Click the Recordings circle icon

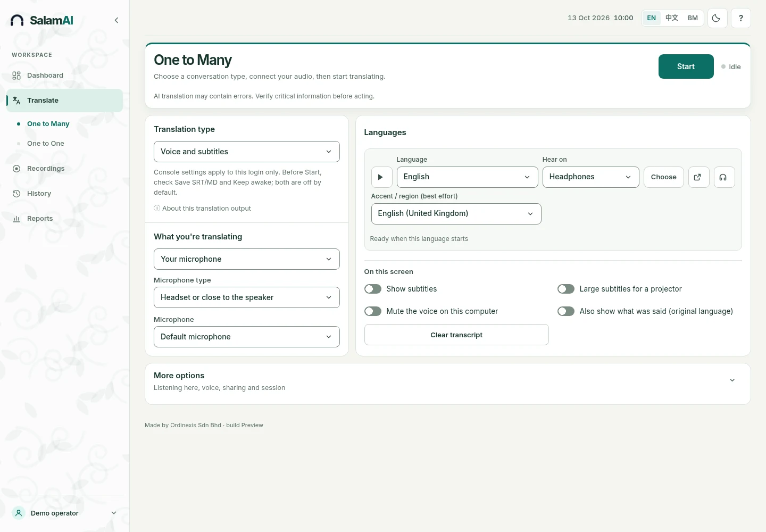click(x=16, y=169)
